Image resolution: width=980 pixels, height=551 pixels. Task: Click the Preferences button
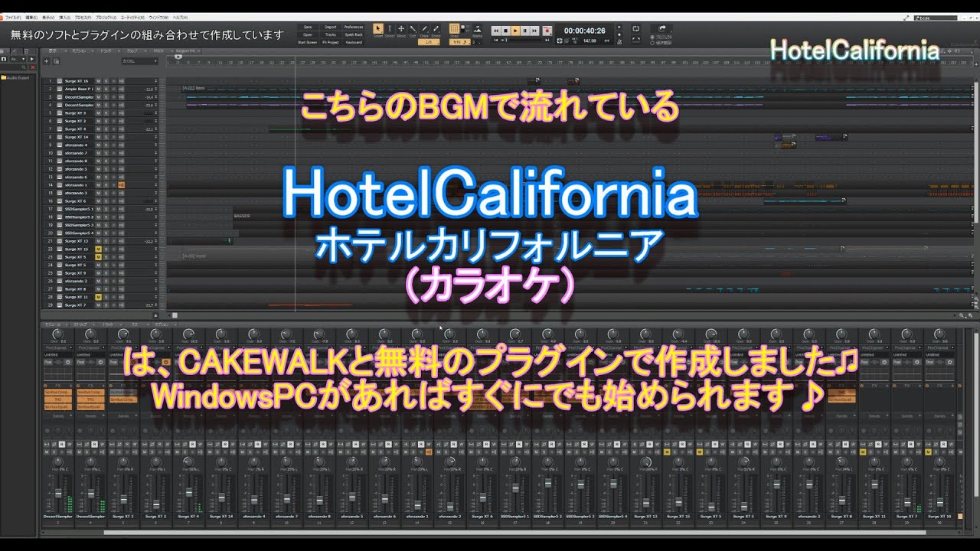(354, 27)
